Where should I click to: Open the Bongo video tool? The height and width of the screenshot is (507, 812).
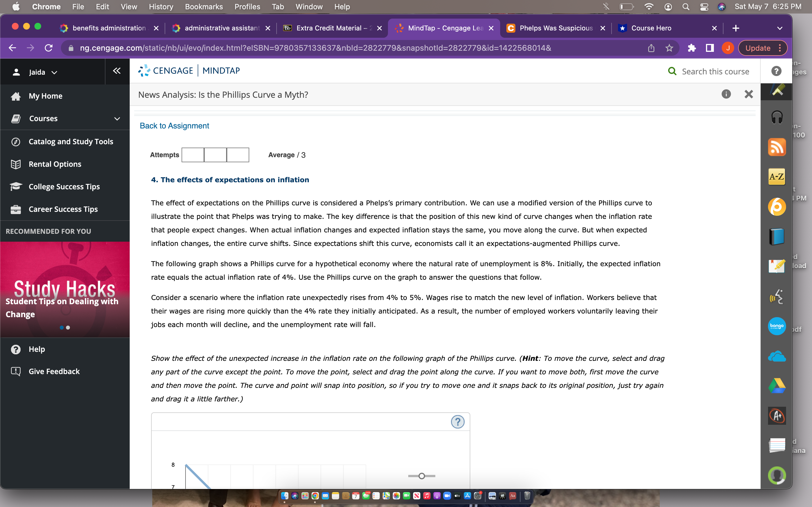coord(776,326)
